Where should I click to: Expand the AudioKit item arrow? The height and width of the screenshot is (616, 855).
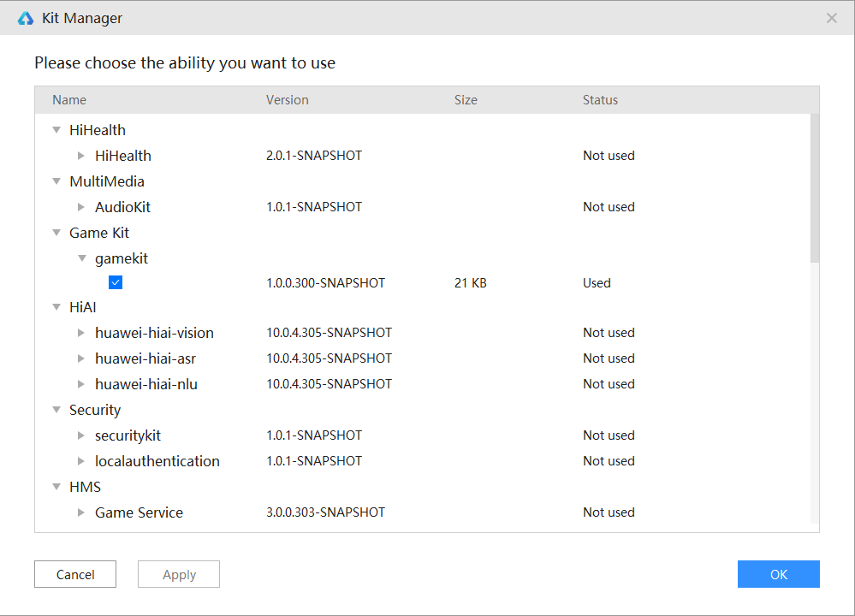(81, 207)
